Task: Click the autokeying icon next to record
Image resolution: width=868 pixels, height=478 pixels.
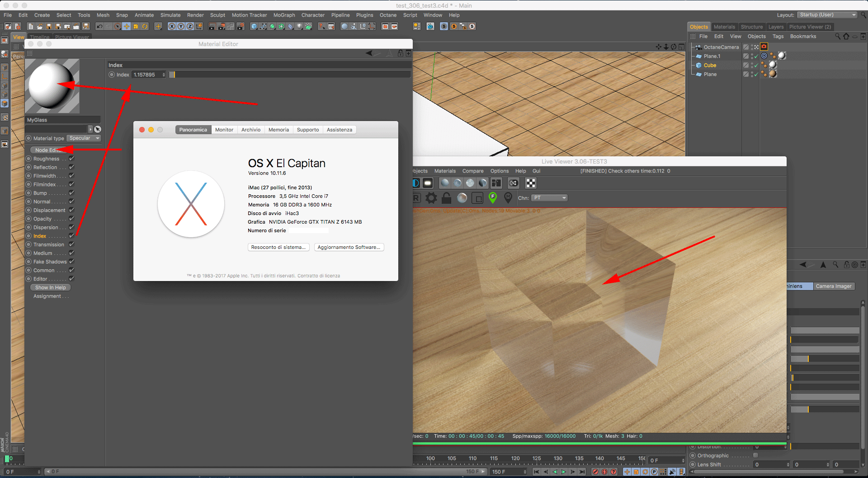Action: (604, 472)
